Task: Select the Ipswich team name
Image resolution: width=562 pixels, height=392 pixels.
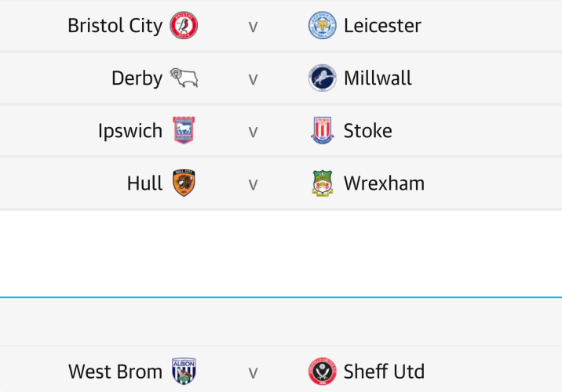Action: coord(130,131)
